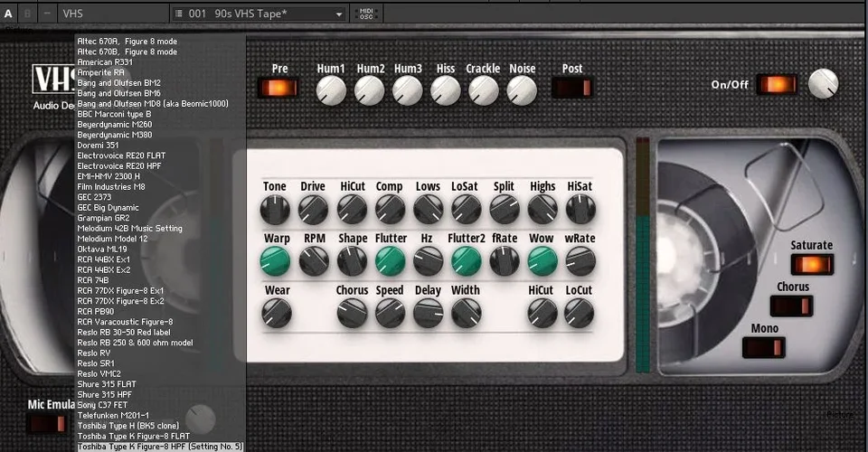Viewport: 868px width, 452px height.
Task: Click the HiSat knob
Action: (x=580, y=210)
